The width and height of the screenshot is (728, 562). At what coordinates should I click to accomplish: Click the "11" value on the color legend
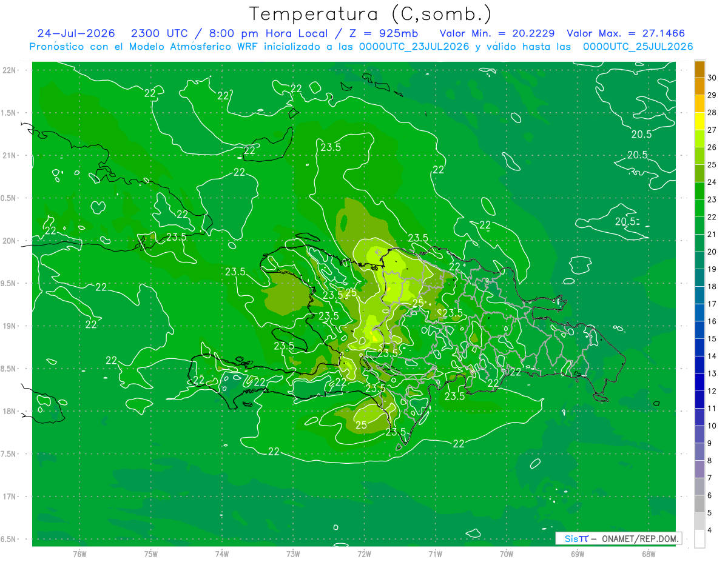click(x=712, y=408)
